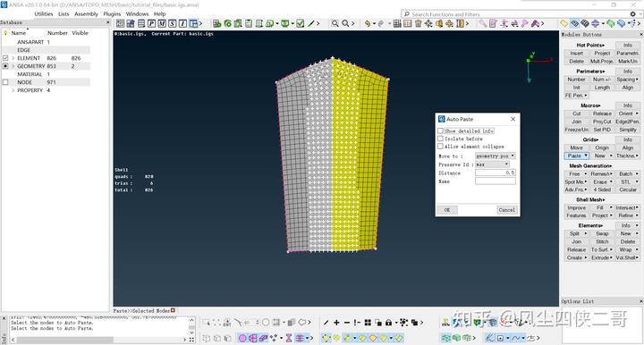Open the Assembly menu
The height and width of the screenshot is (345, 644).
pos(86,14)
